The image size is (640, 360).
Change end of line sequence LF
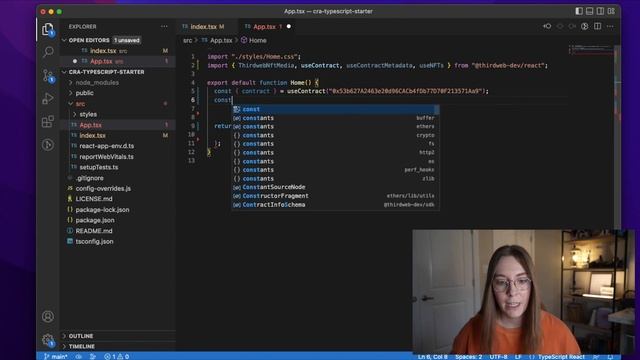click(x=518, y=357)
